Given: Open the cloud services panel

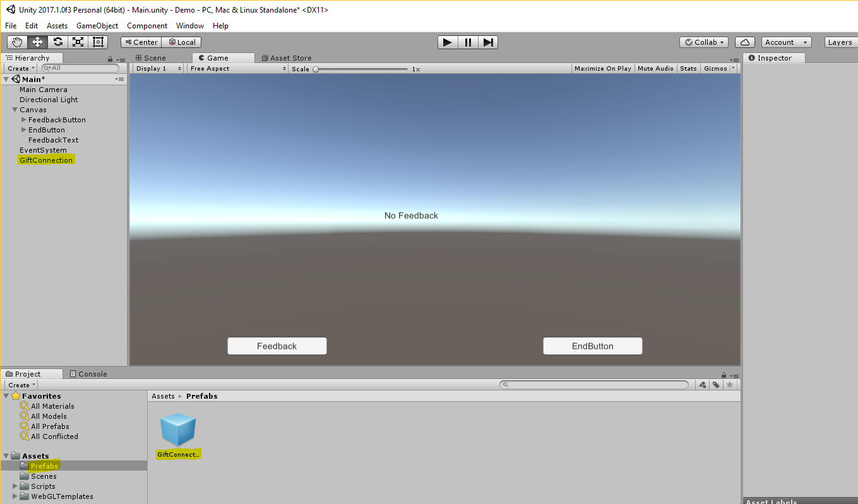Looking at the screenshot, I should click(745, 42).
